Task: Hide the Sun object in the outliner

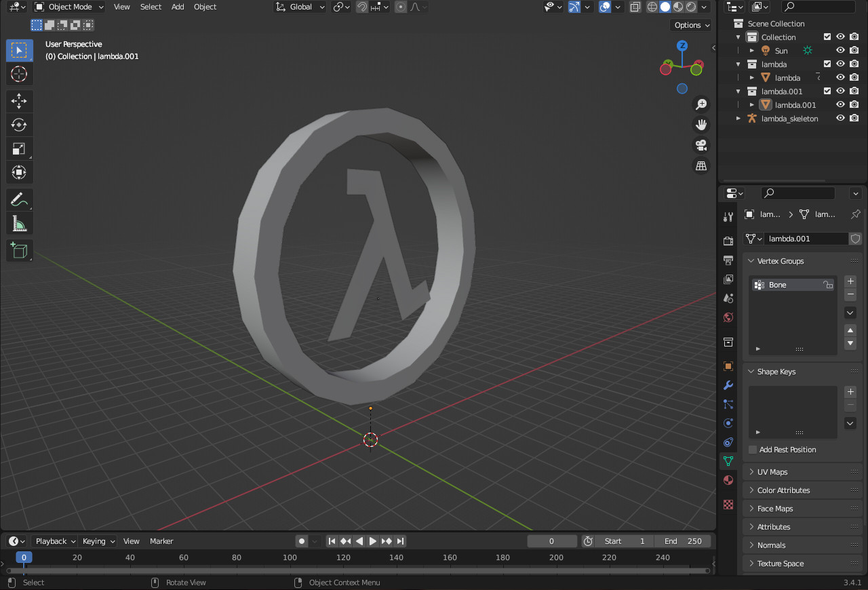Action: (840, 50)
